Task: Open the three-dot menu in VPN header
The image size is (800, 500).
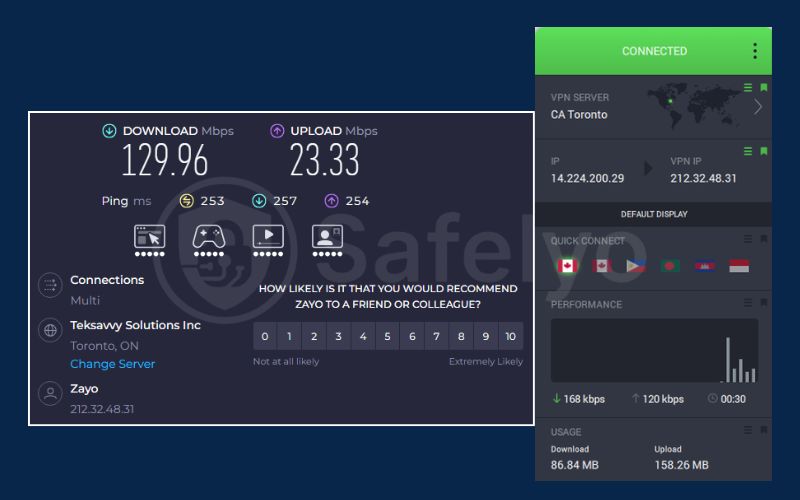Action: [755, 51]
